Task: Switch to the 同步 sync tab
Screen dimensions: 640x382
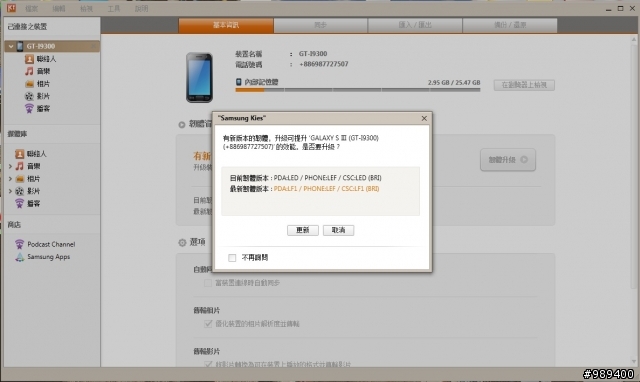Action: point(320,25)
